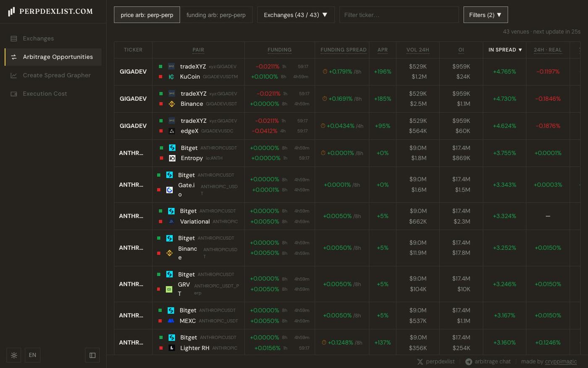Click the PAIR column header
Viewport: 588px width, 368px height.
click(198, 50)
